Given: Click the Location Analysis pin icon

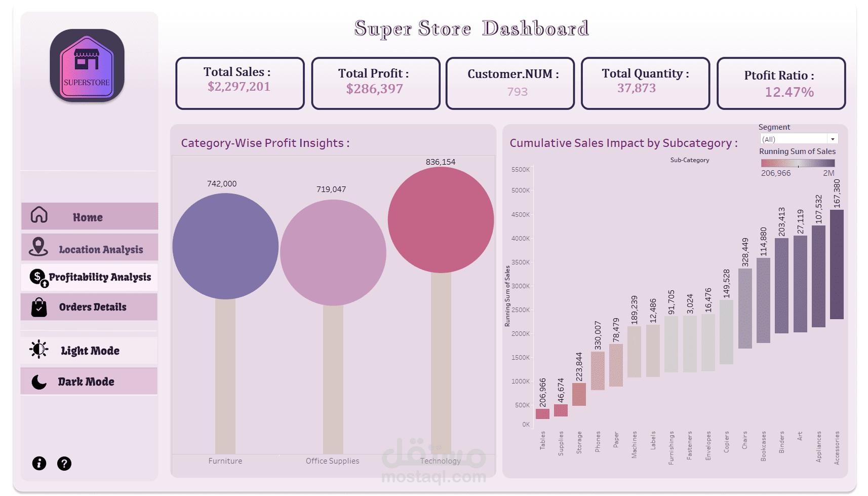Looking at the screenshot, I should (x=38, y=247).
